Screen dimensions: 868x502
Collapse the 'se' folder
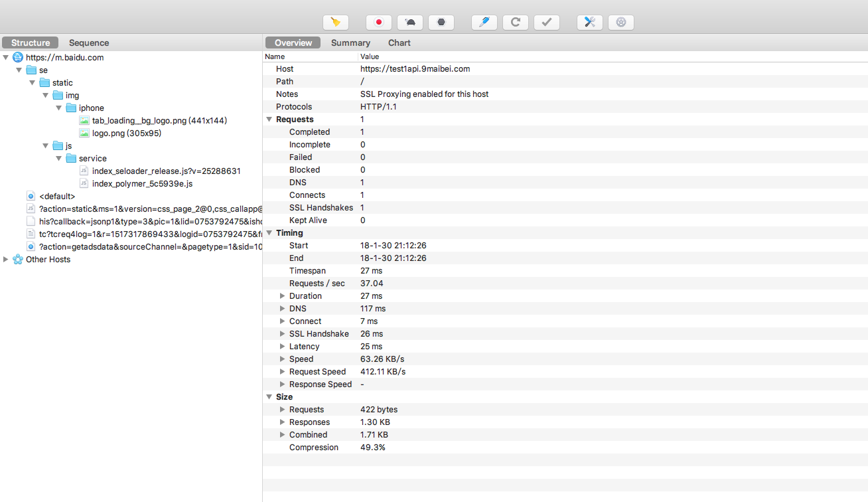tap(19, 70)
